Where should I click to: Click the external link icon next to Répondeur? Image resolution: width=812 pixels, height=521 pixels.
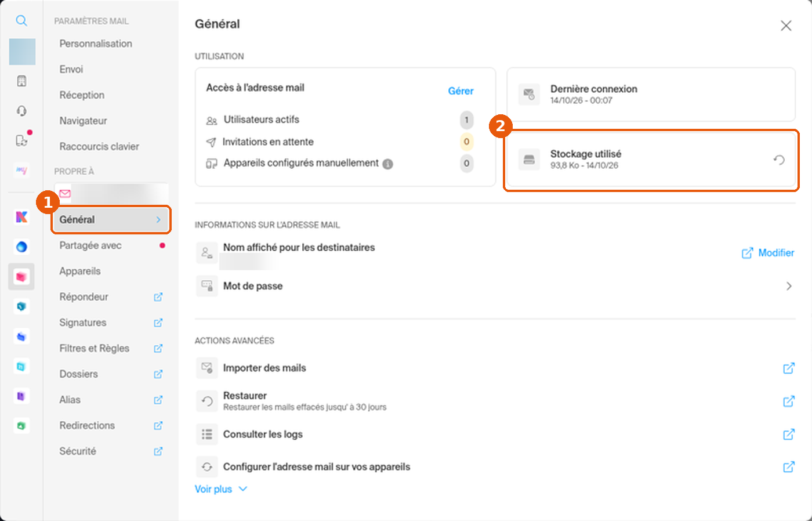click(158, 297)
